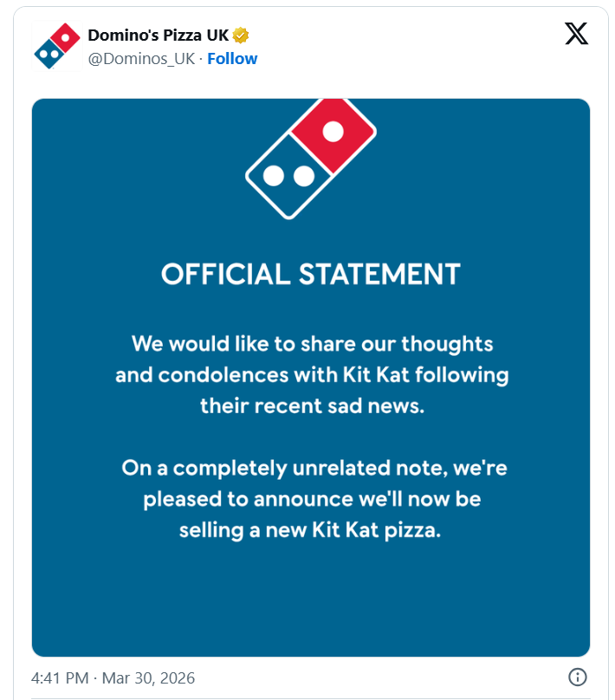615x700 pixels.
Task: Open the X logo in the corner
Action: tap(576, 34)
